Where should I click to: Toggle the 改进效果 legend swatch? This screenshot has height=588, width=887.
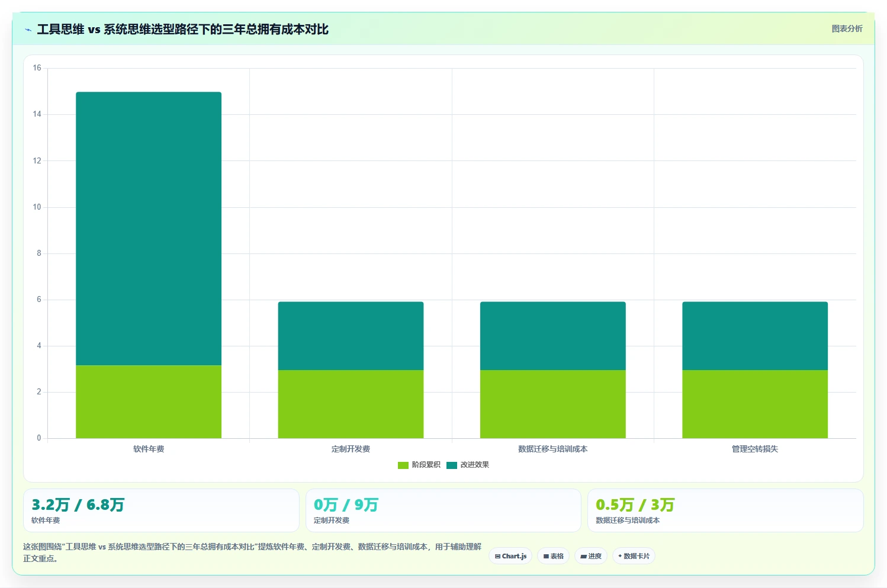click(452, 465)
